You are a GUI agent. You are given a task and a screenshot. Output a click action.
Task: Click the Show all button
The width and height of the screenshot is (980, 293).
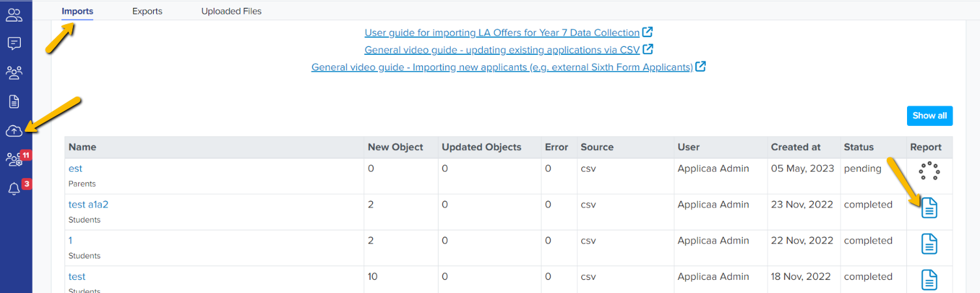pos(930,116)
